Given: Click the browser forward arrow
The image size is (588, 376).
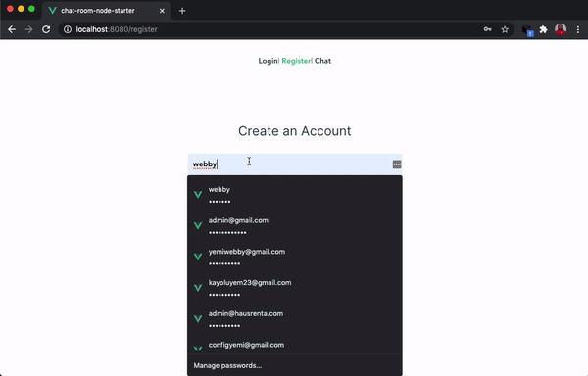Looking at the screenshot, I should click(28, 29).
